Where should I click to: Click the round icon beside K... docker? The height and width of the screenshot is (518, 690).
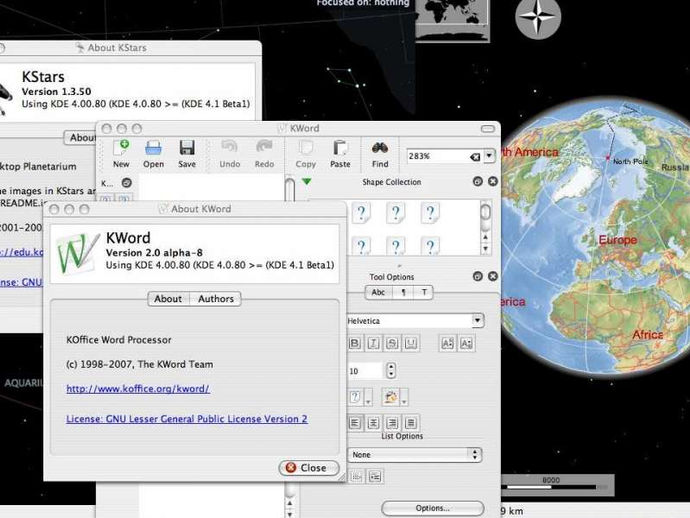[127, 183]
